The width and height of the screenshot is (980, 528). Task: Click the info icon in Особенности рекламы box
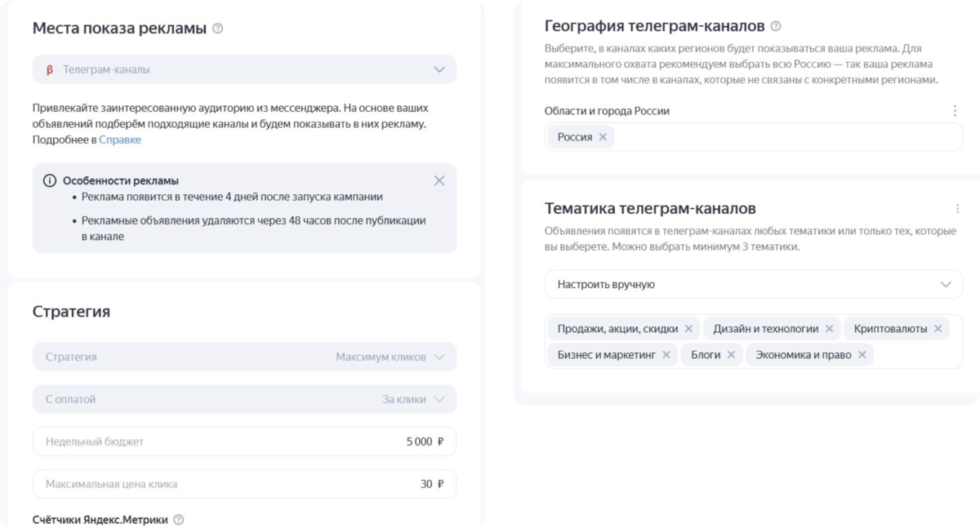point(50,181)
